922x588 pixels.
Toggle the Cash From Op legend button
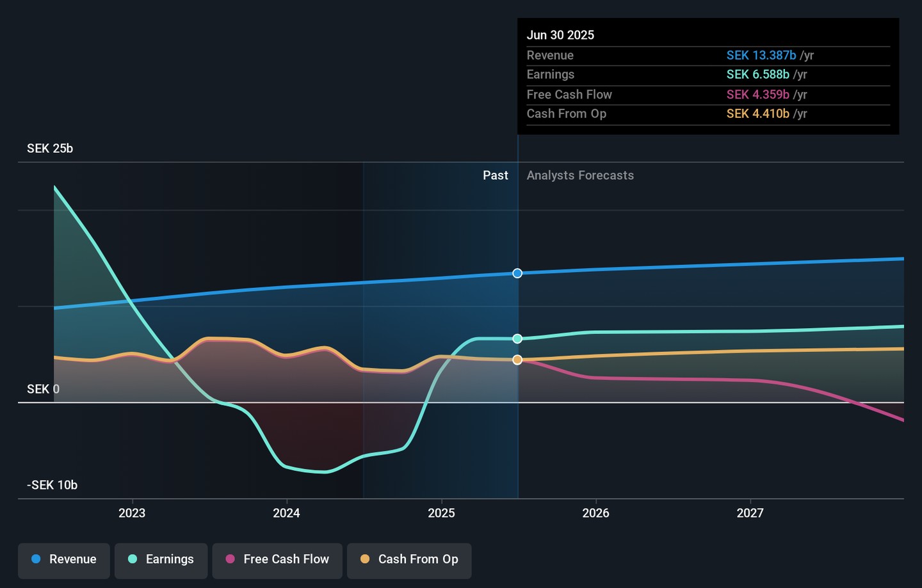tap(409, 559)
